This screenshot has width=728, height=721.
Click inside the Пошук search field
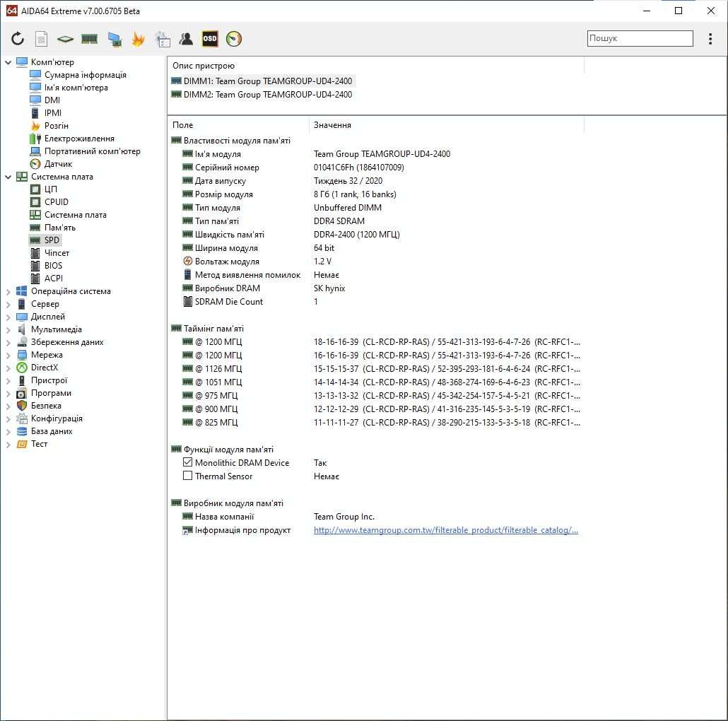click(x=640, y=38)
